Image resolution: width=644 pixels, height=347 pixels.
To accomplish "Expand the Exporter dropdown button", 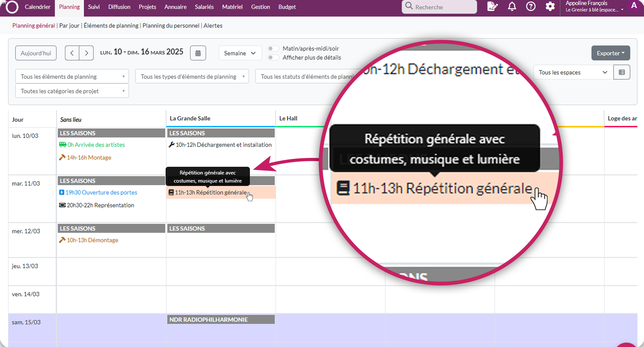I will coord(610,53).
